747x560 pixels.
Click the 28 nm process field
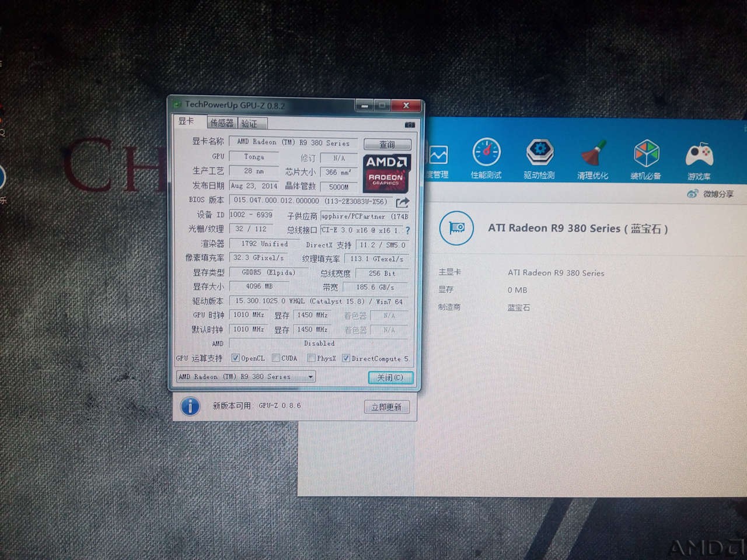pos(254,171)
